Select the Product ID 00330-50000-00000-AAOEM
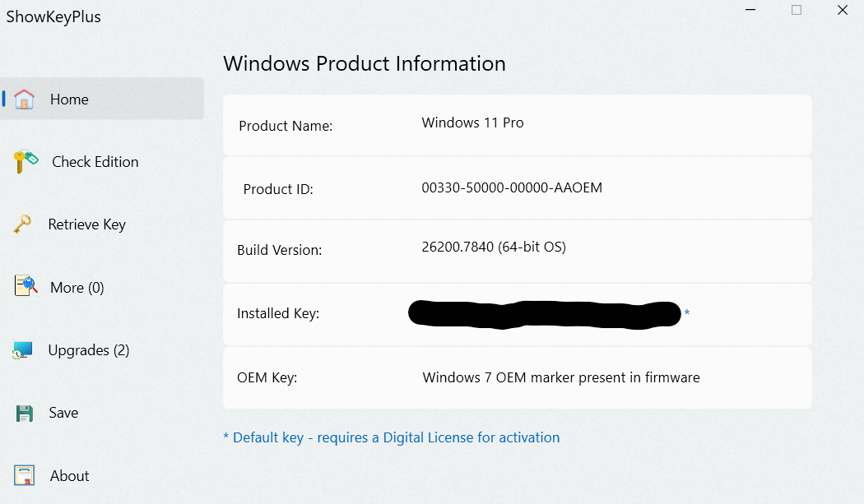Screen dimensions: 864x504 (512, 187)
